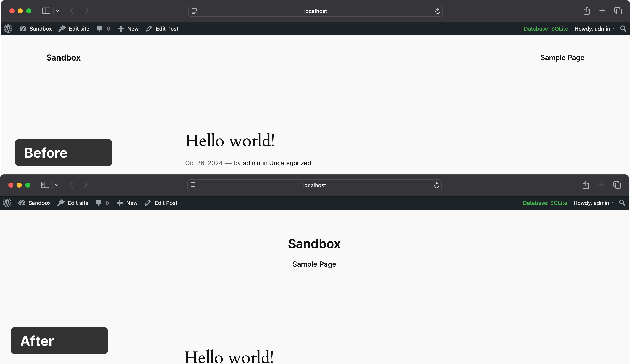Click search magnifier in top admin bar
630x364 pixels.
(x=623, y=29)
